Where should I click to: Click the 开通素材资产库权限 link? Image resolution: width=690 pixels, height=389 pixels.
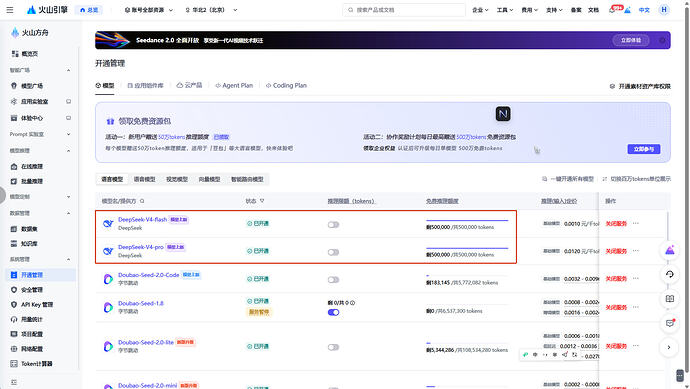640,86
